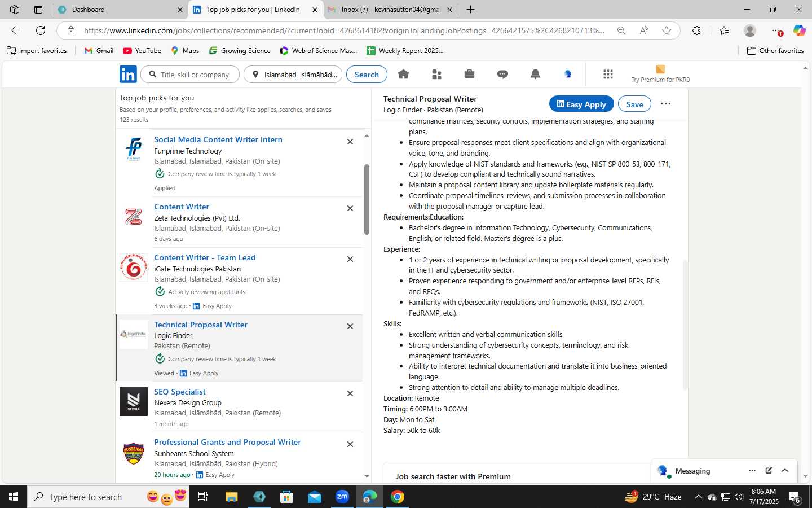
Task: Click the iGate Technologies company logo
Action: pos(134,267)
